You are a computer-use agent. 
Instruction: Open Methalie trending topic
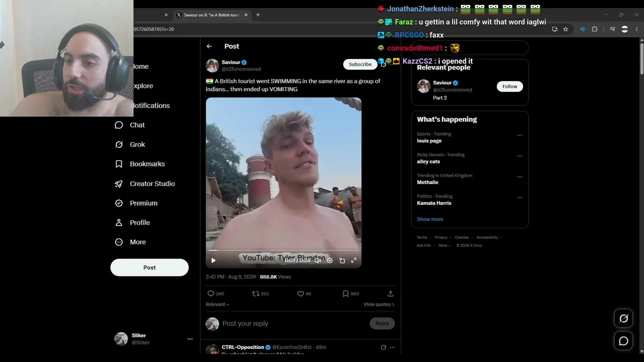pyautogui.click(x=428, y=182)
